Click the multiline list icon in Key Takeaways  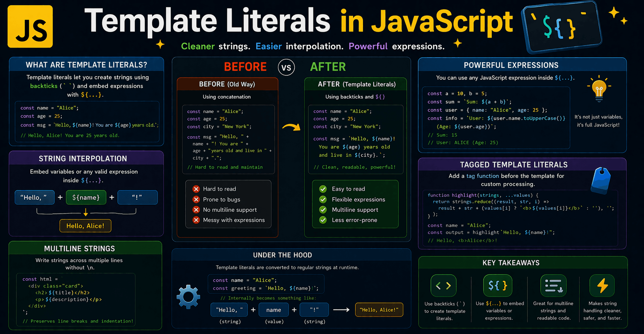pyautogui.click(x=553, y=286)
